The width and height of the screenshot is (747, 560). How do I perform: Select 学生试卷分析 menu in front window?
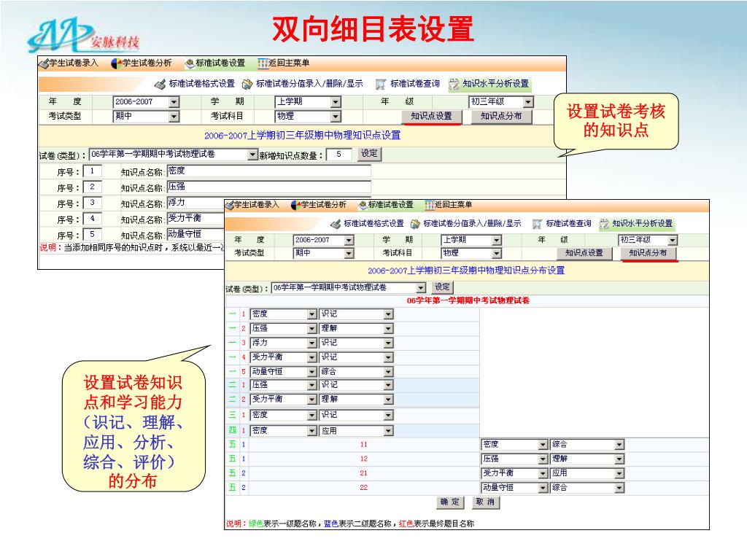(323, 205)
